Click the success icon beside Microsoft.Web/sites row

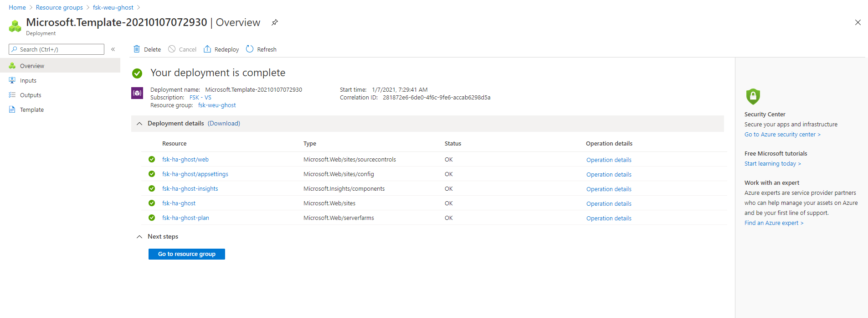(x=152, y=203)
